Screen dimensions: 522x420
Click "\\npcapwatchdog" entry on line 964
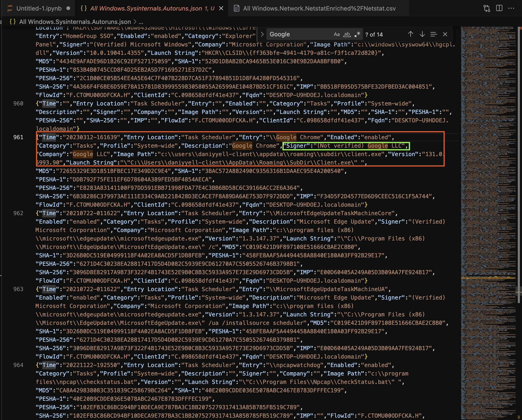(295, 365)
